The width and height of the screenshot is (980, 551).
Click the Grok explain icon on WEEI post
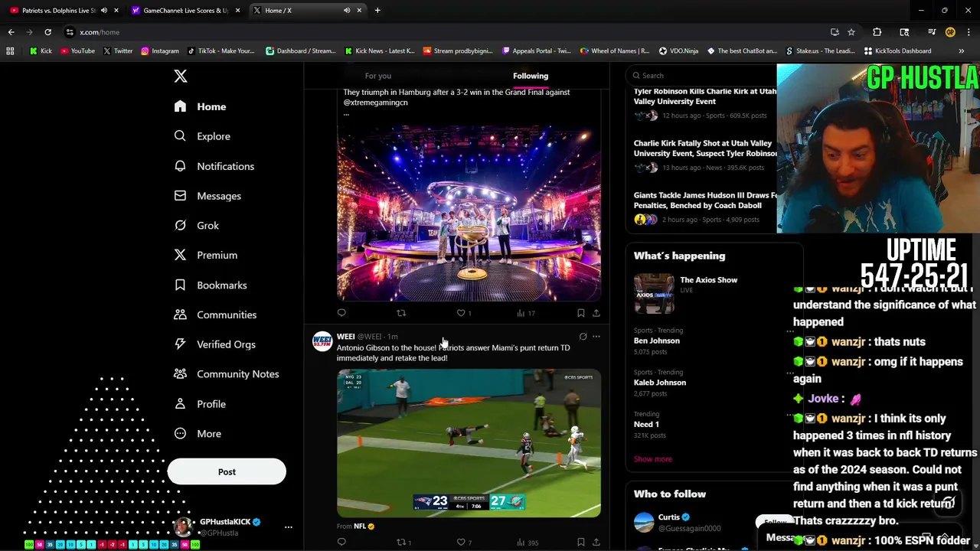pyautogui.click(x=583, y=337)
